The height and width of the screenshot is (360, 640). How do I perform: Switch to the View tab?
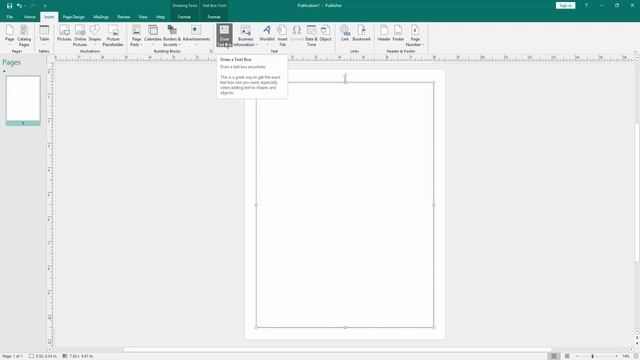coord(143,17)
